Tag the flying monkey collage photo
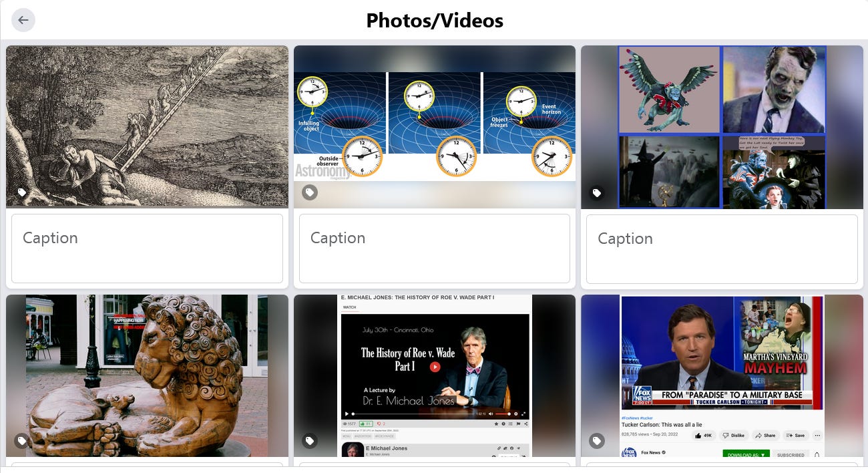Image resolution: width=868 pixels, height=473 pixels. pyautogui.click(x=597, y=193)
